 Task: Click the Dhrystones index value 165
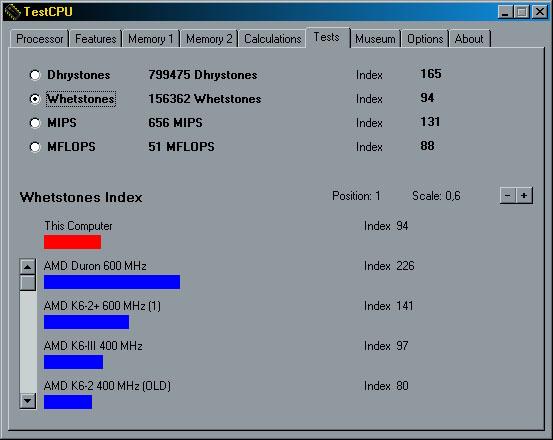coord(431,74)
